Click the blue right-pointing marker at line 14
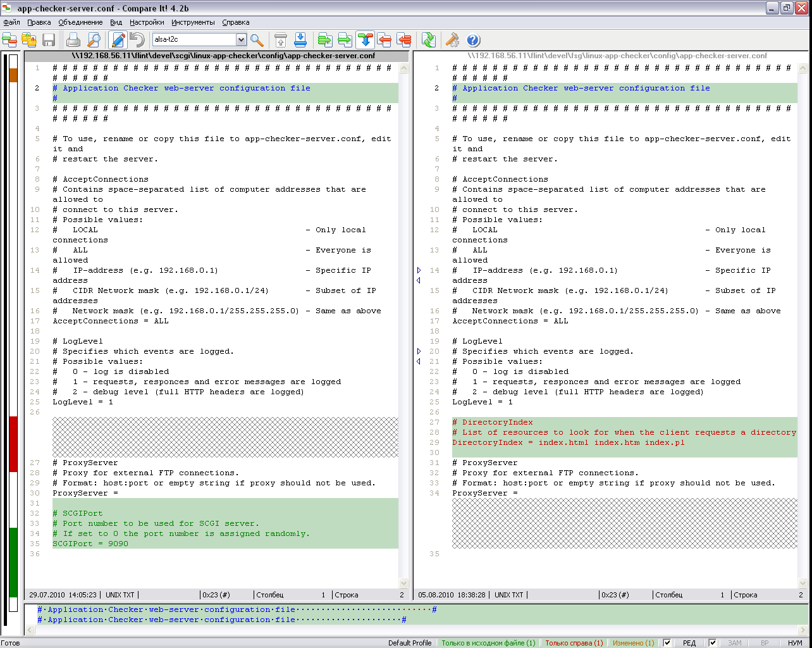 pos(419,270)
